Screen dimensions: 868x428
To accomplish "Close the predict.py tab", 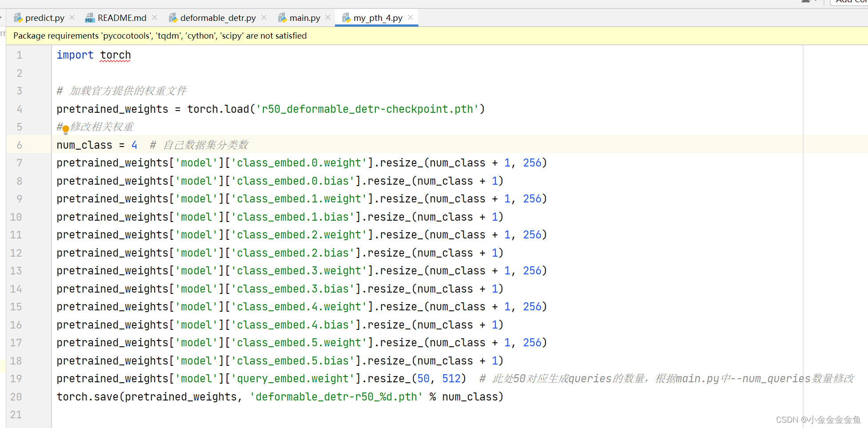I will coord(72,17).
